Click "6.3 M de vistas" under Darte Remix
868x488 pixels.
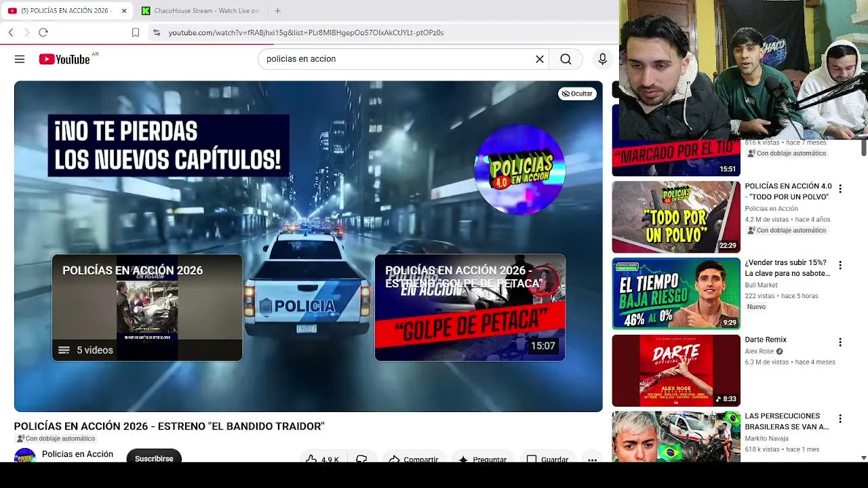click(767, 362)
